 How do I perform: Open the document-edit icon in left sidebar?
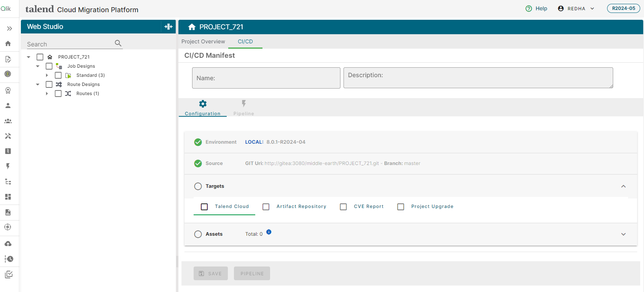point(8,59)
